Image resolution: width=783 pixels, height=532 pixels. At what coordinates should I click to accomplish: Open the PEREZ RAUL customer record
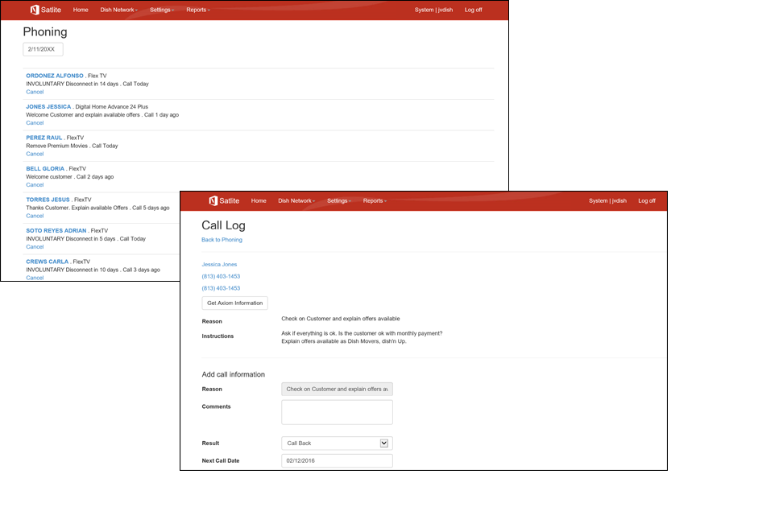(x=43, y=138)
